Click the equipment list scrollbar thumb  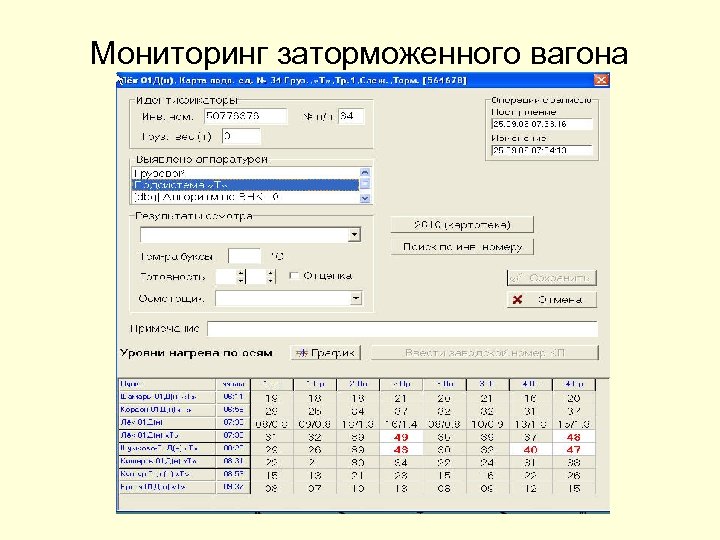tap(365, 184)
